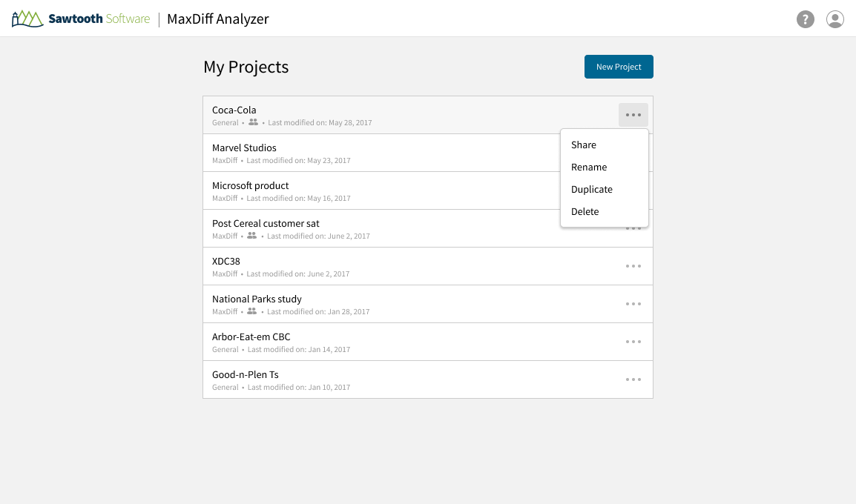Viewport: 856px width, 504px height.
Task: Open options menu for National Parks study
Action: (633, 304)
